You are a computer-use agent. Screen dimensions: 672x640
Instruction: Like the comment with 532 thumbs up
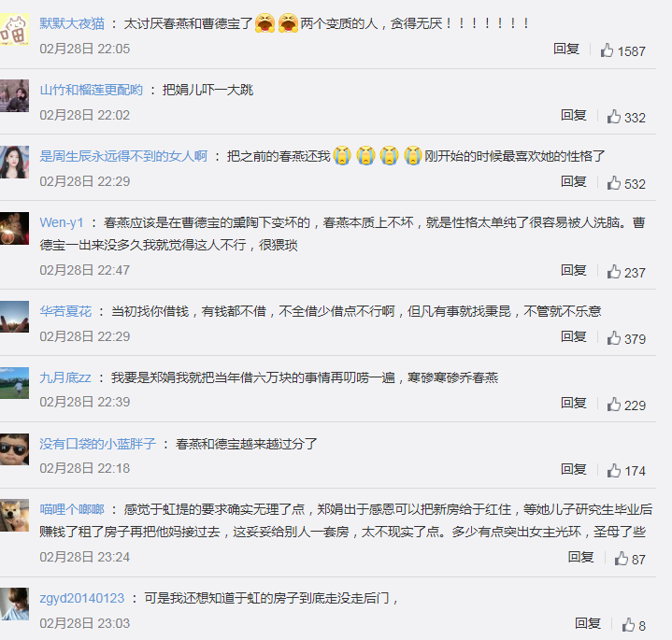(614, 183)
